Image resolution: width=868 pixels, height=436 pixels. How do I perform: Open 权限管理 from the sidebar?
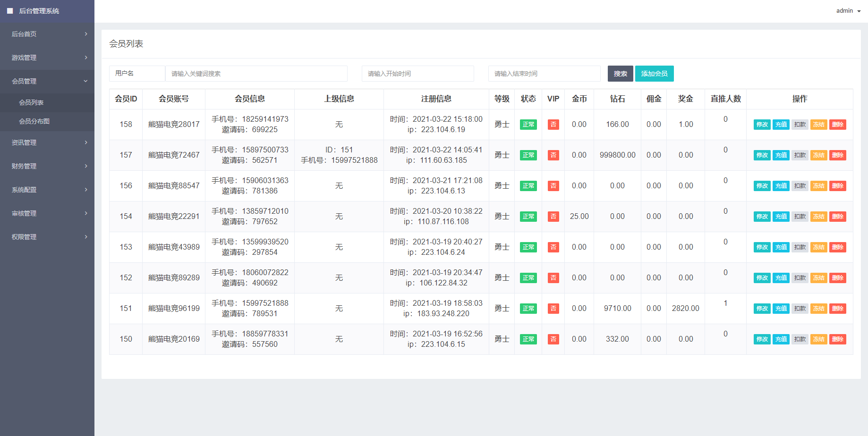click(47, 236)
